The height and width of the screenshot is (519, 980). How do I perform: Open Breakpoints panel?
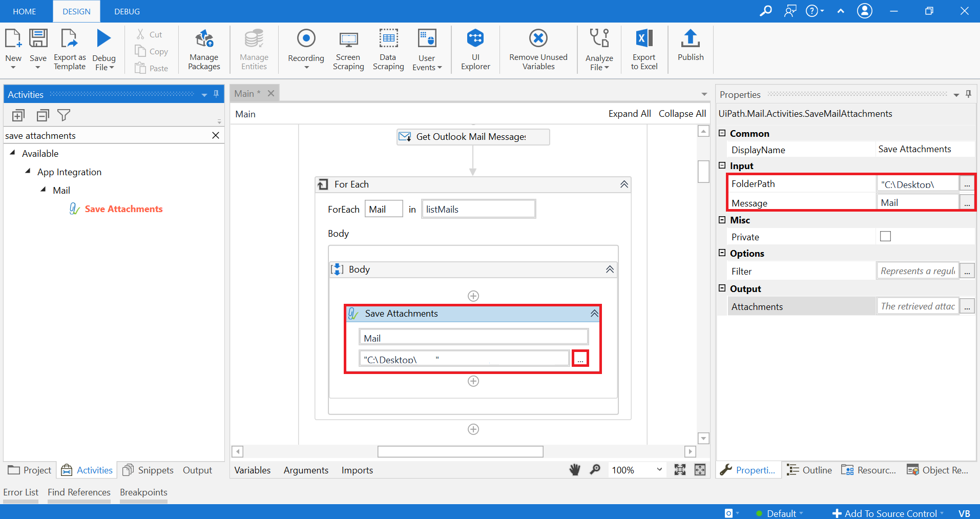143,492
